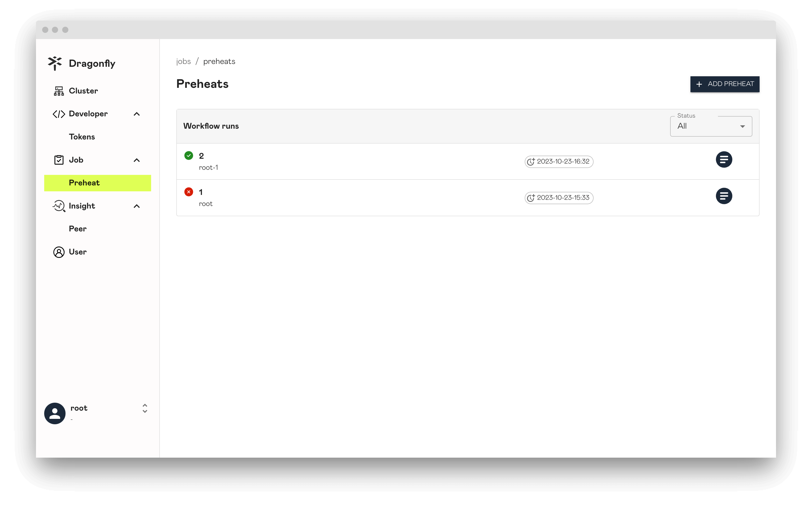
Task: Click the green success status icon
Action: [x=189, y=156]
